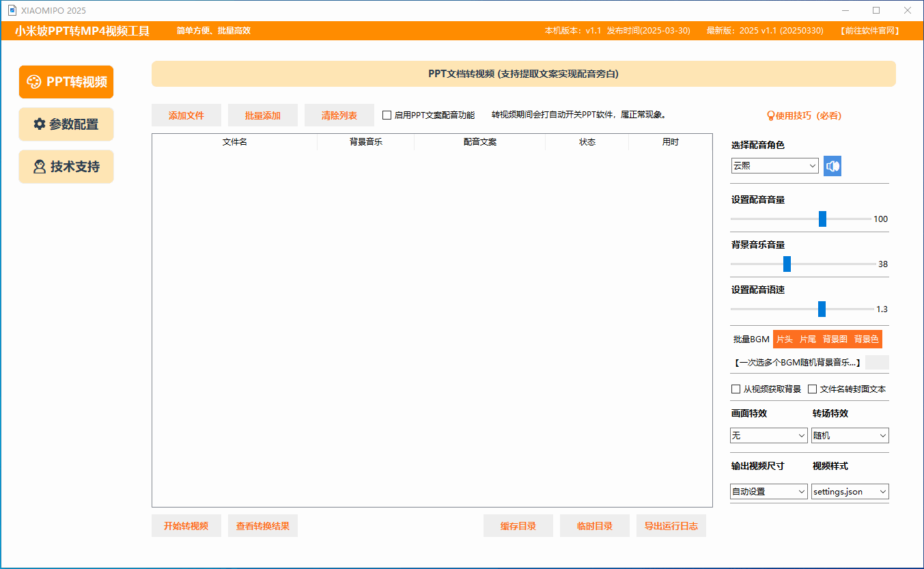Select the 批量BGM tab
Image resolution: width=924 pixels, height=569 pixels.
pyautogui.click(x=751, y=339)
